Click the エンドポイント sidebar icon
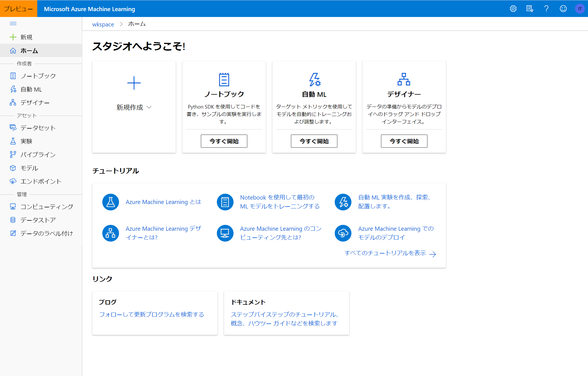The width and height of the screenshot is (588, 376). 13,181
